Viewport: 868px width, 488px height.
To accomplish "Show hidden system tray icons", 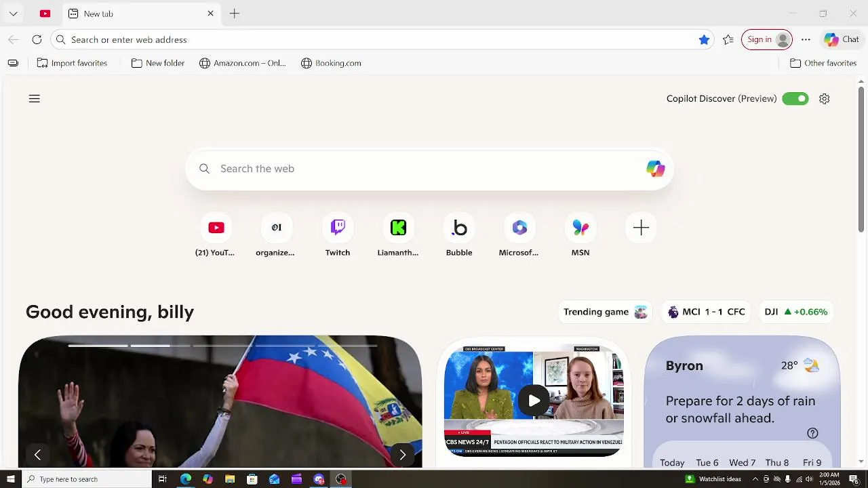I will pos(755,479).
